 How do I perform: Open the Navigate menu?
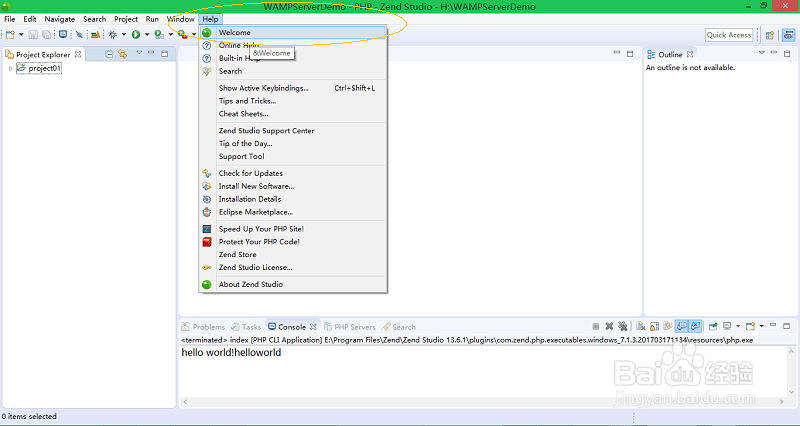click(60, 19)
